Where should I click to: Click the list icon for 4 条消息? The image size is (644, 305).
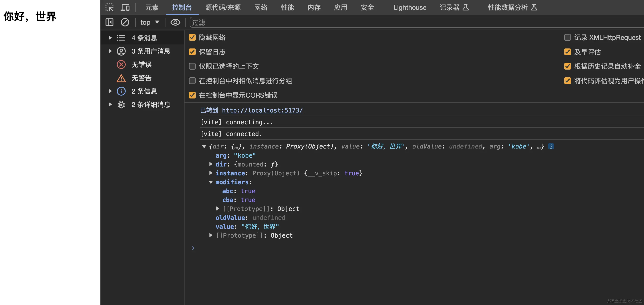[121, 38]
